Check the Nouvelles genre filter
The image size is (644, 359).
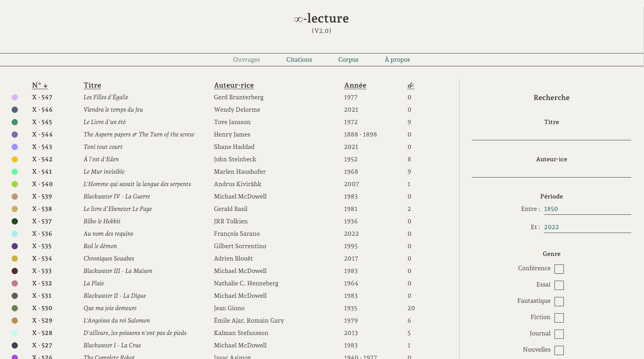coord(559,350)
